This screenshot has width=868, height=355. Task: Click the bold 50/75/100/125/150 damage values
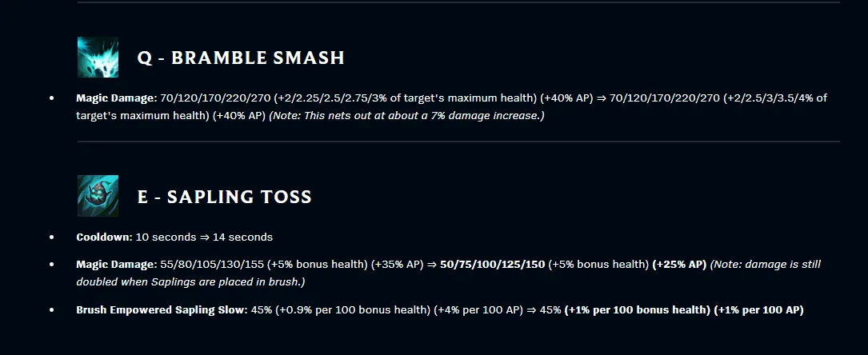tap(492, 265)
